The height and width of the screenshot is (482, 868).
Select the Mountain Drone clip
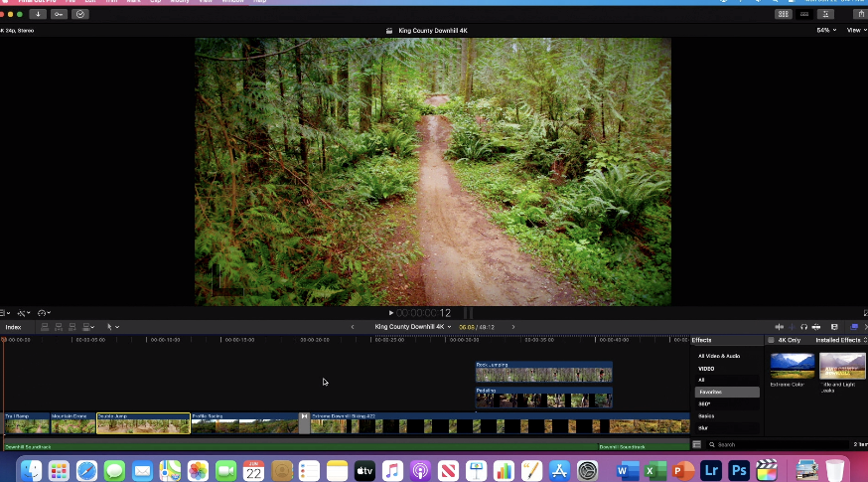tap(73, 423)
